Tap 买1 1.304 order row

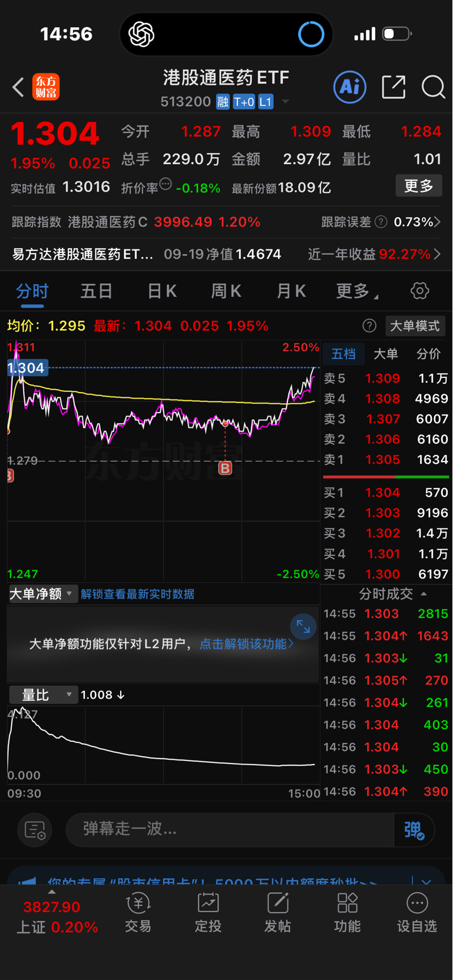pos(386,493)
